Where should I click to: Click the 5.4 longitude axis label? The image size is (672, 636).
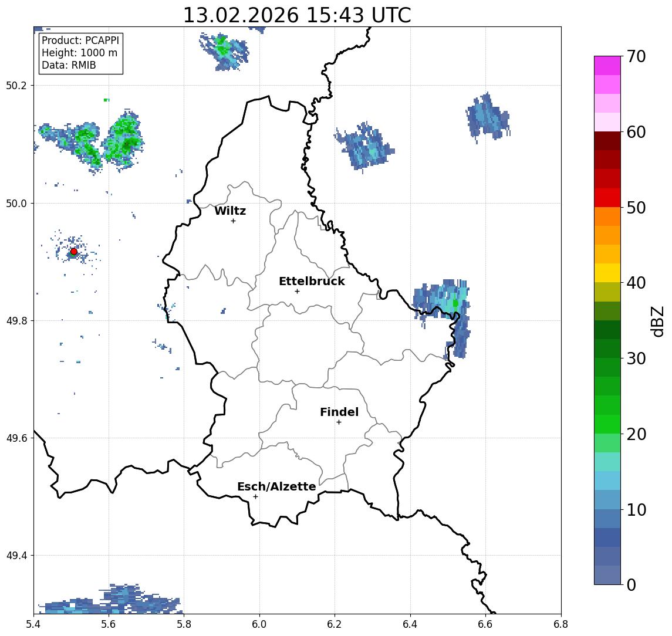click(33, 624)
